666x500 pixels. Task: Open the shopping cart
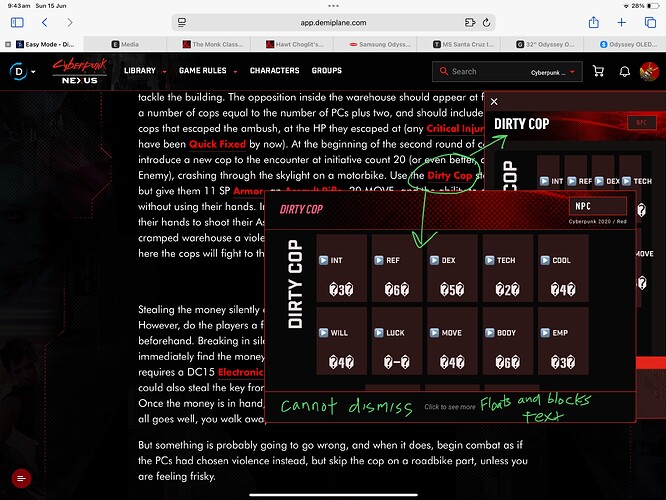tap(598, 71)
